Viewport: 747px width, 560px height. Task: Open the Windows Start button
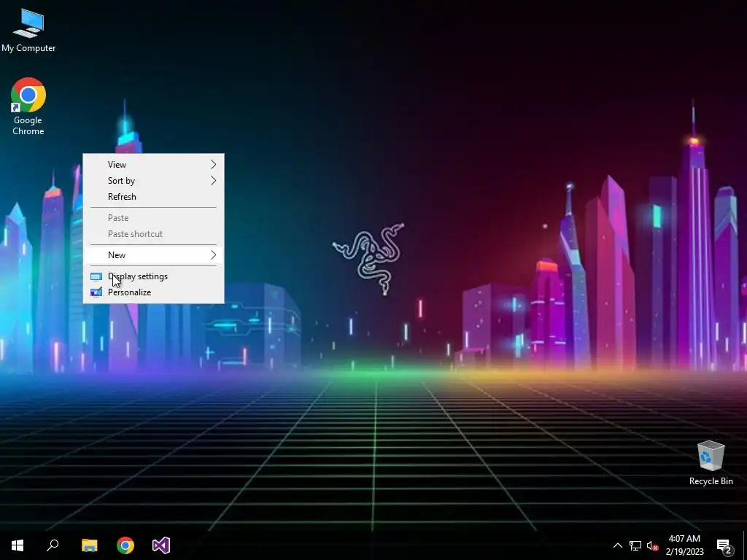pyautogui.click(x=18, y=545)
